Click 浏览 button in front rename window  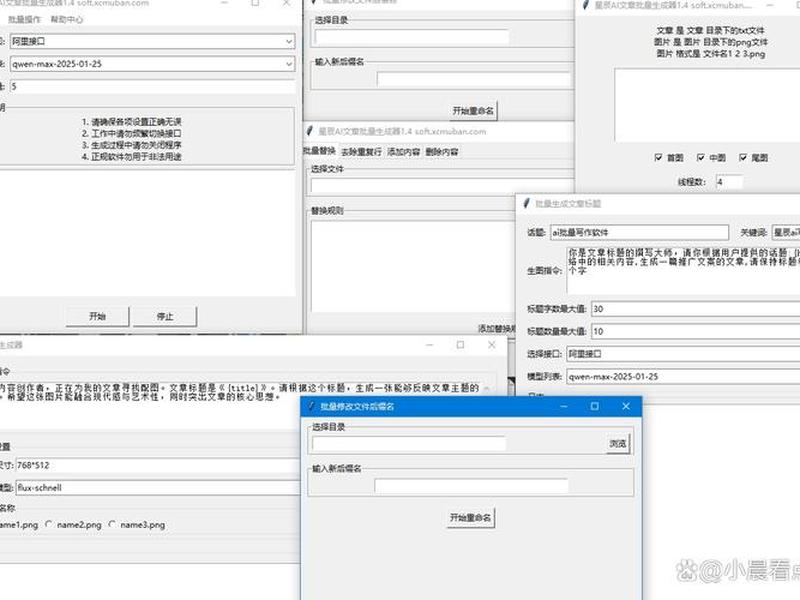click(618, 443)
